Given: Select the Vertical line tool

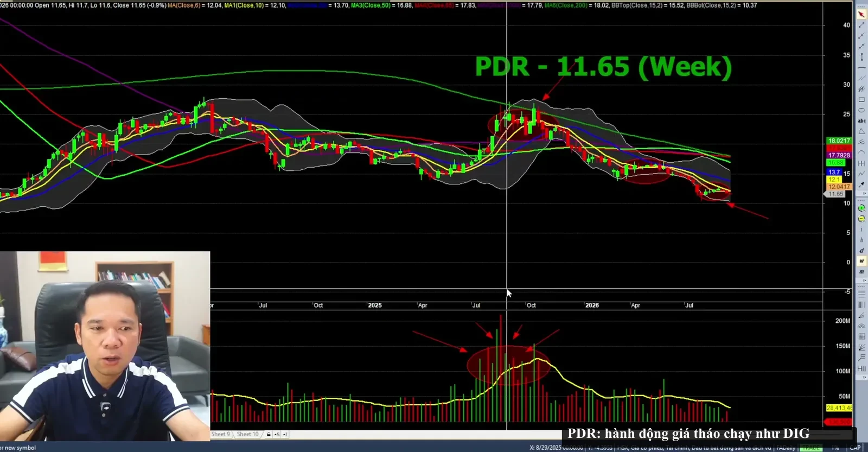Looking at the screenshot, I should click(x=861, y=57).
